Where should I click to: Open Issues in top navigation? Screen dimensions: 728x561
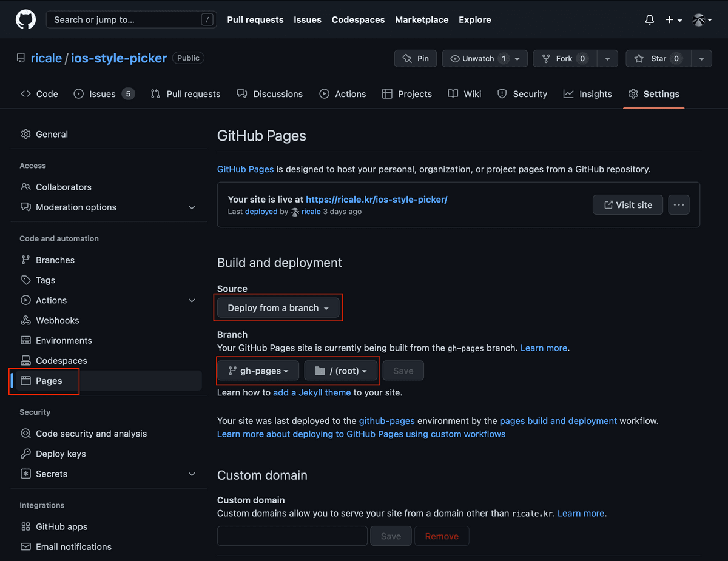(308, 20)
